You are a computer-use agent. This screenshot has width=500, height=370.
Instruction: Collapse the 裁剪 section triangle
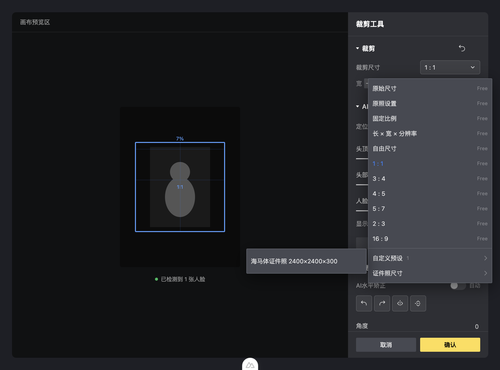358,48
